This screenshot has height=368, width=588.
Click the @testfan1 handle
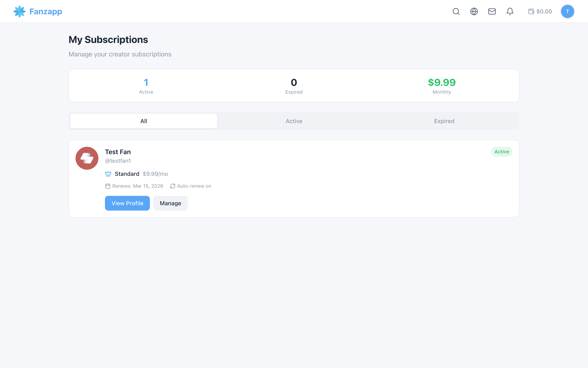[118, 161]
